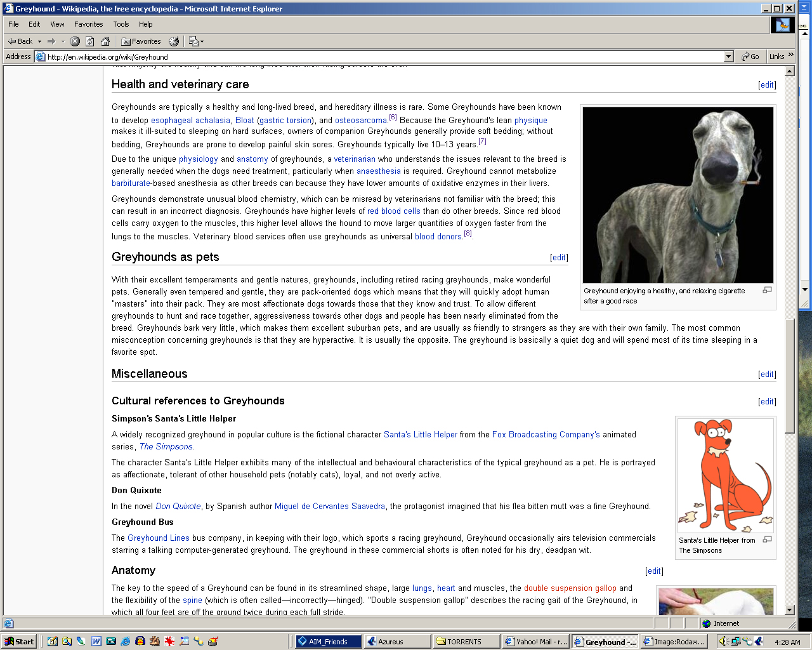Click the Forward arrow toolbar button
The width and height of the screenshot is (812, 650).
click(x=51, y=41)
